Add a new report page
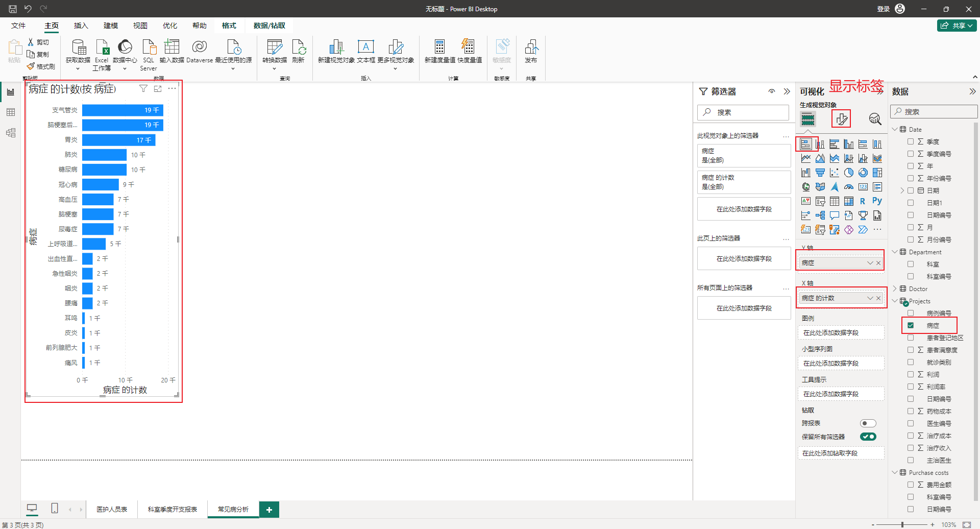 269,509
